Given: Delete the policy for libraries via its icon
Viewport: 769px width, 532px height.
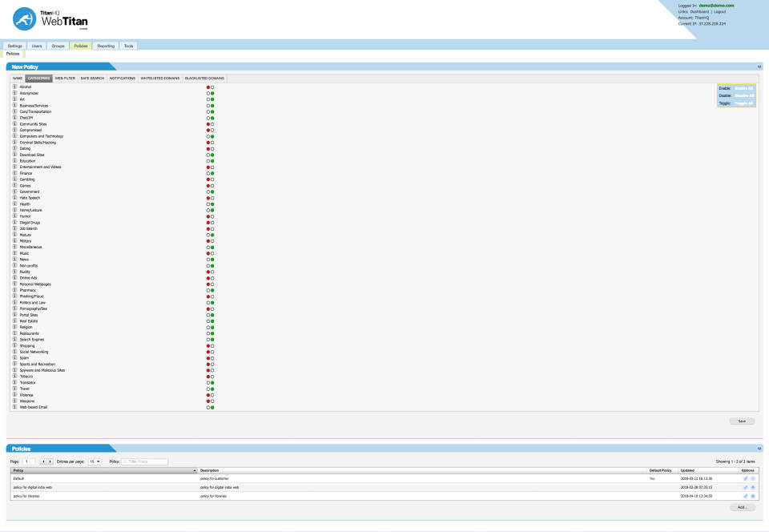Looking at the screenshot, I should (x=752, y=496).
